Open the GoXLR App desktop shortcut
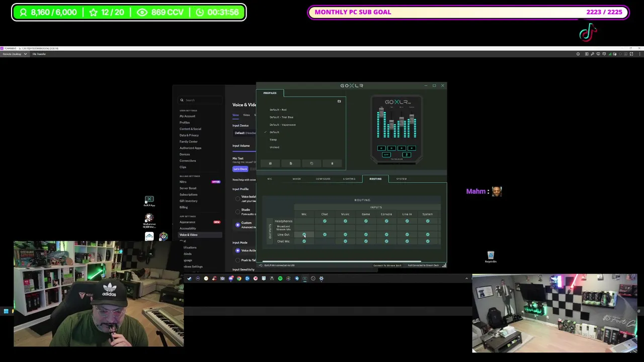 [x=149, y=201]
